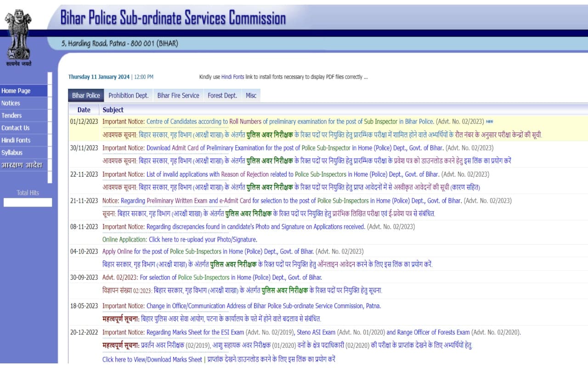Click the Ashoka emblem logo
This screenshot has height=368, width=588.
tap(18, 36)
